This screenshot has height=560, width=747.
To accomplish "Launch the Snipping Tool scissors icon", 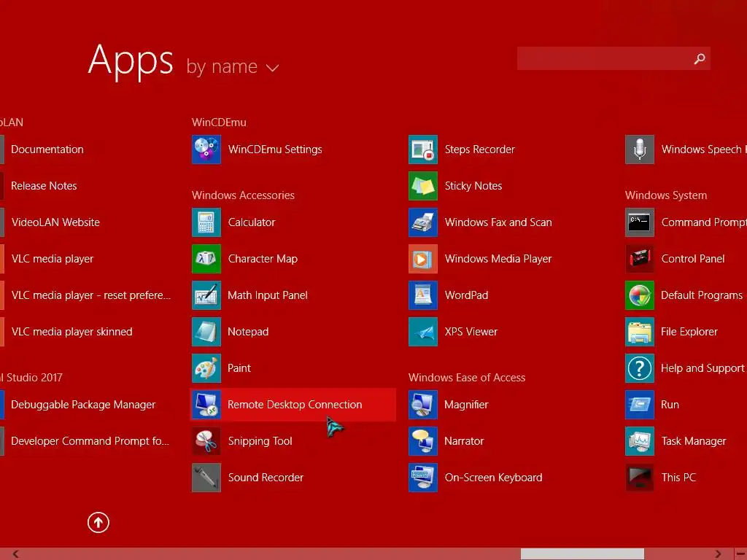I will 206,441.
